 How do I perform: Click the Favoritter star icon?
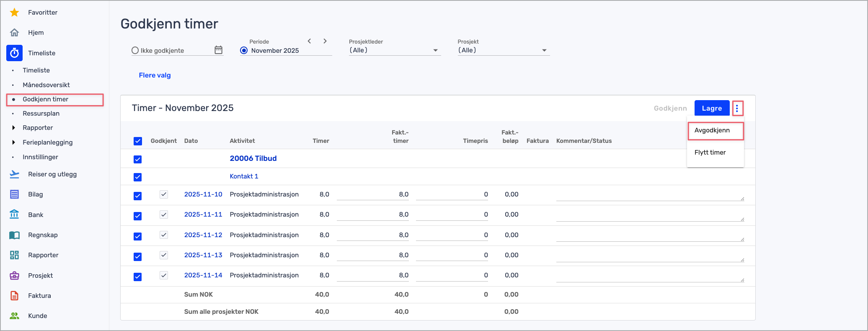pyautogui.click(x=15, y=13)
